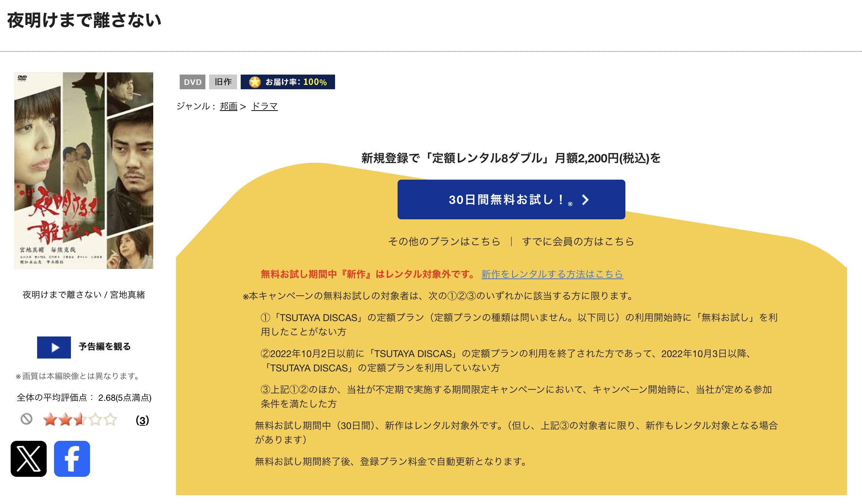Click the fourth empty rating star
This screenshot has width=862, height=504.
(95, 420)
